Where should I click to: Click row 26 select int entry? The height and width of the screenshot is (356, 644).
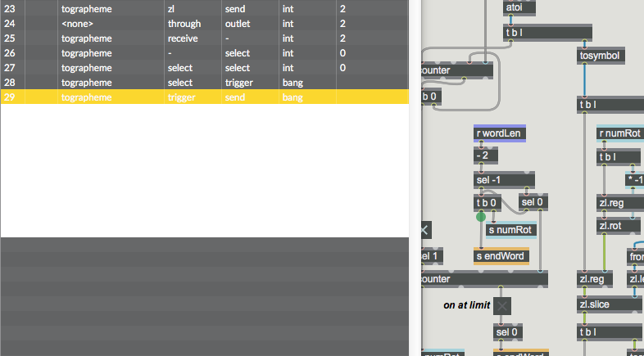tap(204, 53)
